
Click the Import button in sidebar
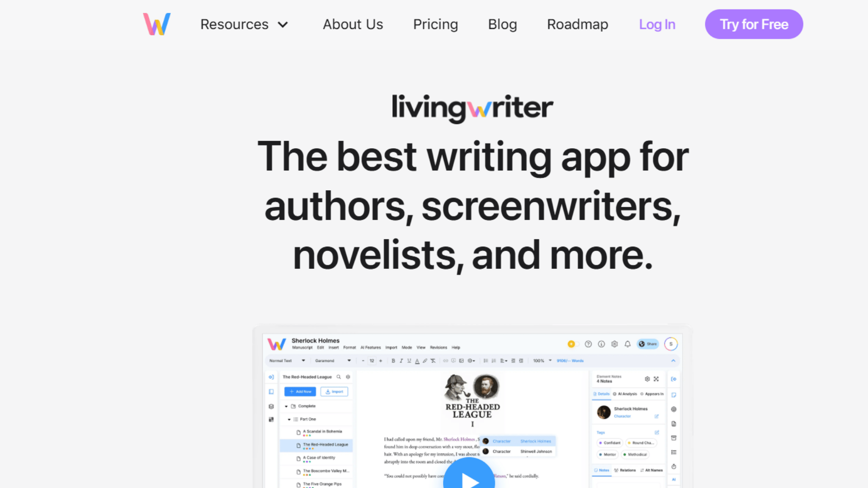tap(334, 392)
